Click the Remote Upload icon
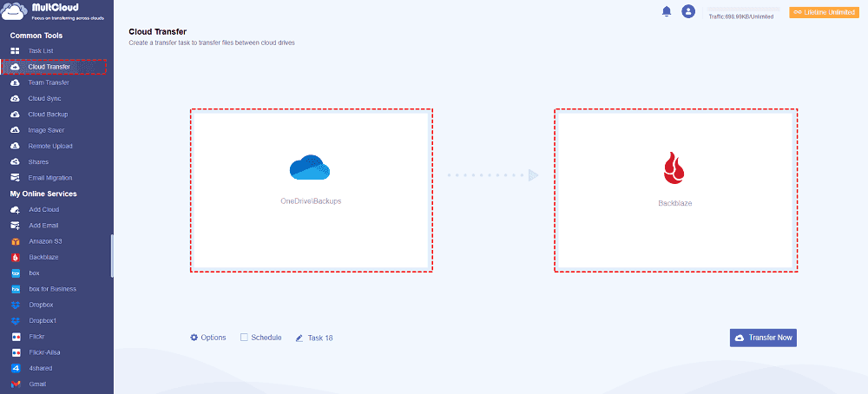 pyautogui.click(x=16, y=146)
